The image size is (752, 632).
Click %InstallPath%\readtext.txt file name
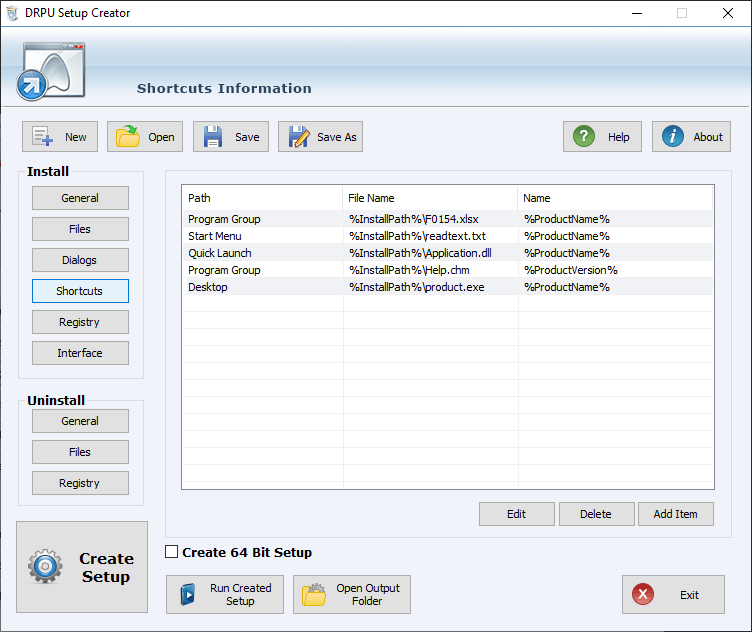click(417, 236)
